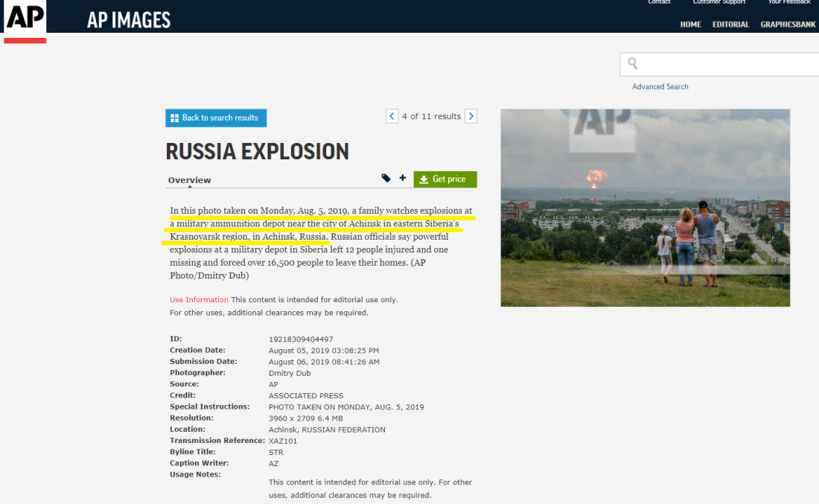This screenshot has height=504, width=819.
Task: Go to previous result arrow
Action: click(392, 116)
